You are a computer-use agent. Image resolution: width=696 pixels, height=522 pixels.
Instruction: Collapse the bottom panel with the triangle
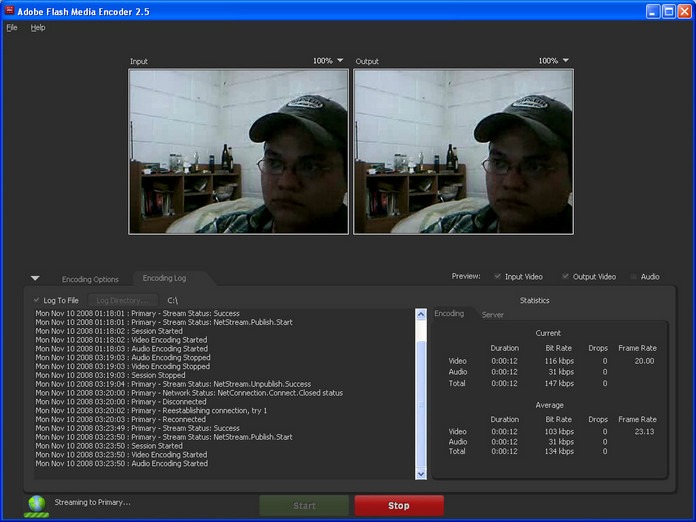(x=35, y=278)
